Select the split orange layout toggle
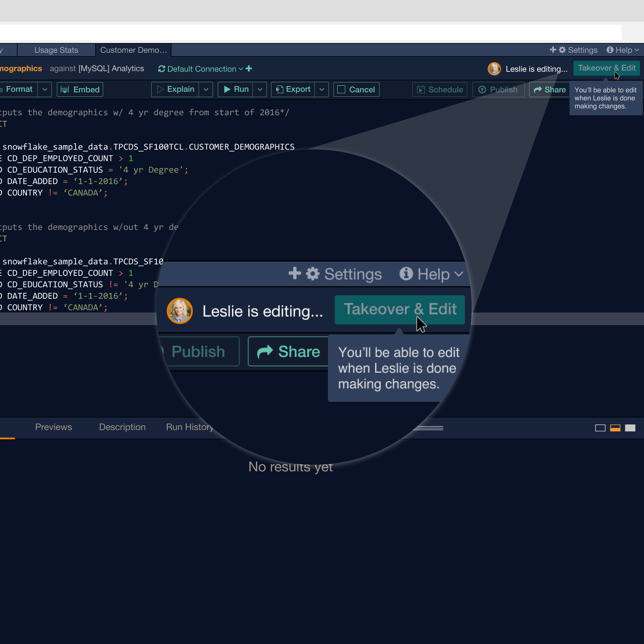Screen dimensions: 644x644 click(x=615, y=428)
